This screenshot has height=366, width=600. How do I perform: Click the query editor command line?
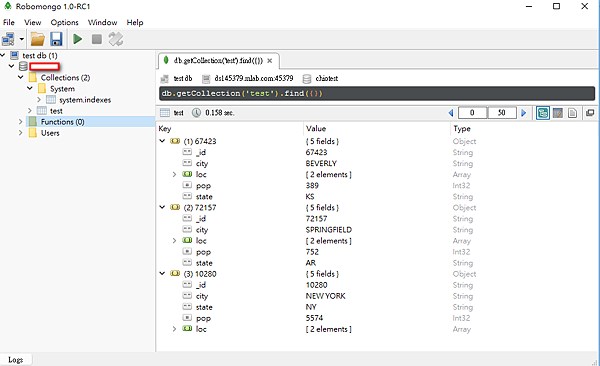(377, 93)
